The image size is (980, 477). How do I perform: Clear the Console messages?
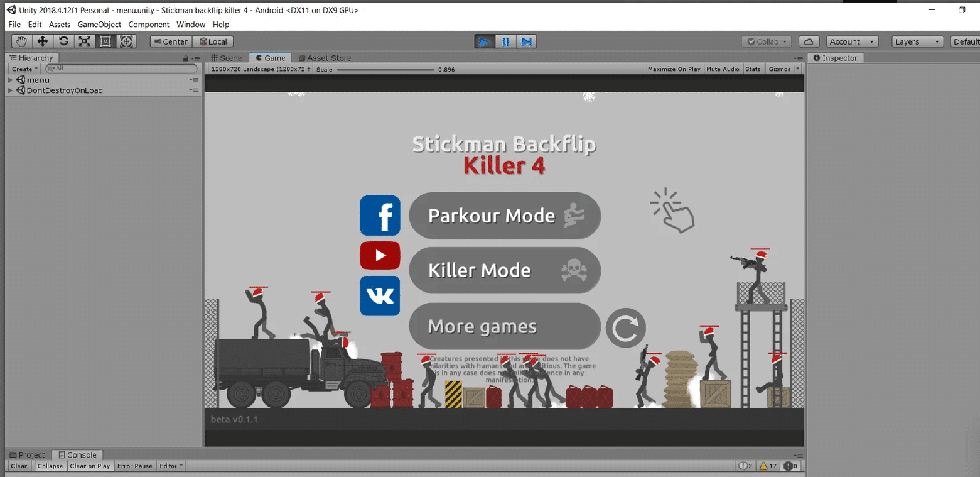(x=18, y=466)
